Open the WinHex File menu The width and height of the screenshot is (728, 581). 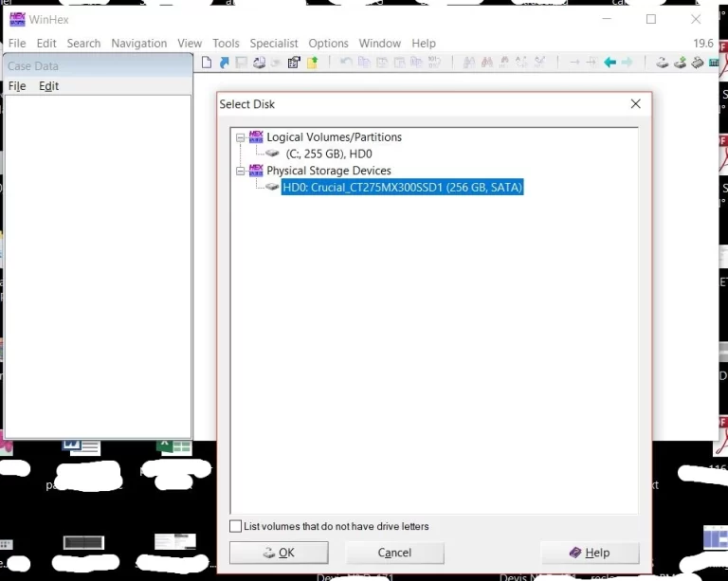click(x=17, y=44)
